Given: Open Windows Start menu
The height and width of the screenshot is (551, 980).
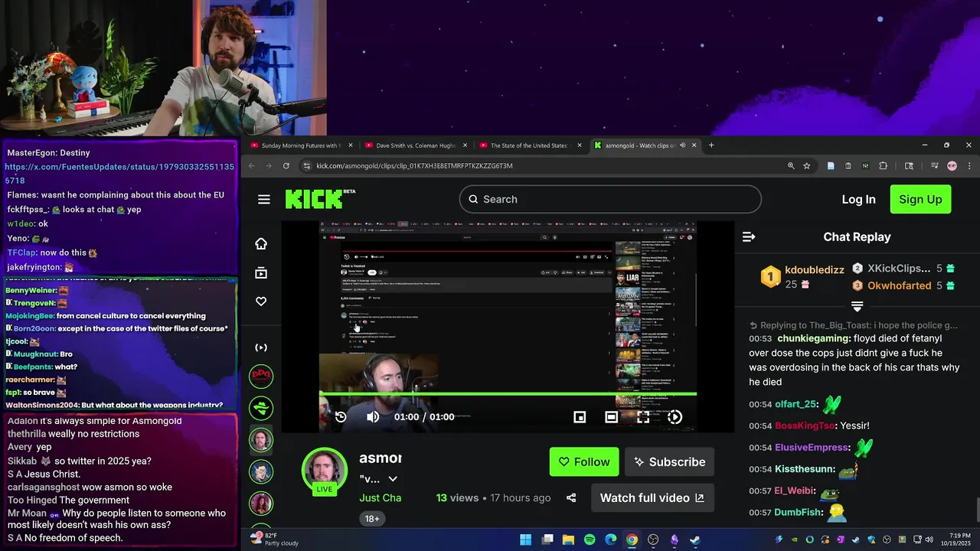Looking at the screenshot, I should (525, 540).
